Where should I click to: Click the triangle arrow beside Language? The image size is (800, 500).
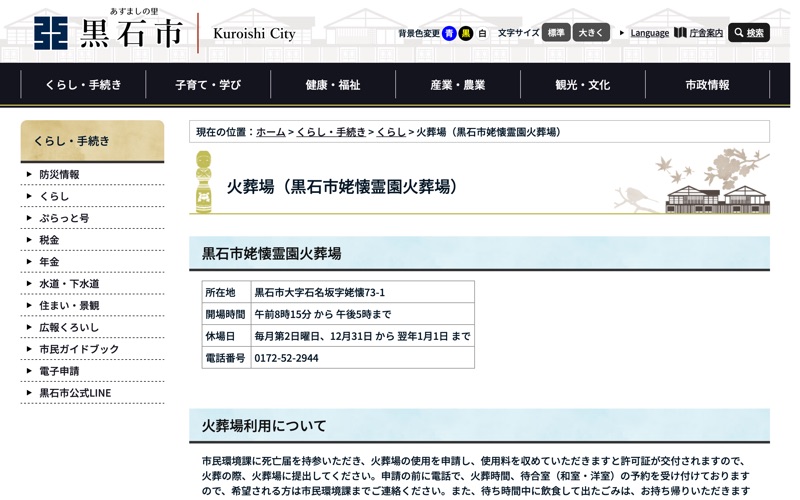621,33
